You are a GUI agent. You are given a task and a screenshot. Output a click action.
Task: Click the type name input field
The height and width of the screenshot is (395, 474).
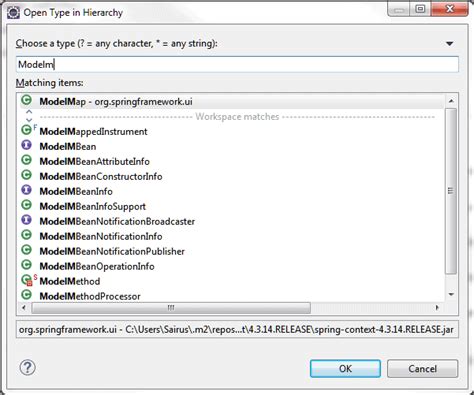(x=237, y=64)
